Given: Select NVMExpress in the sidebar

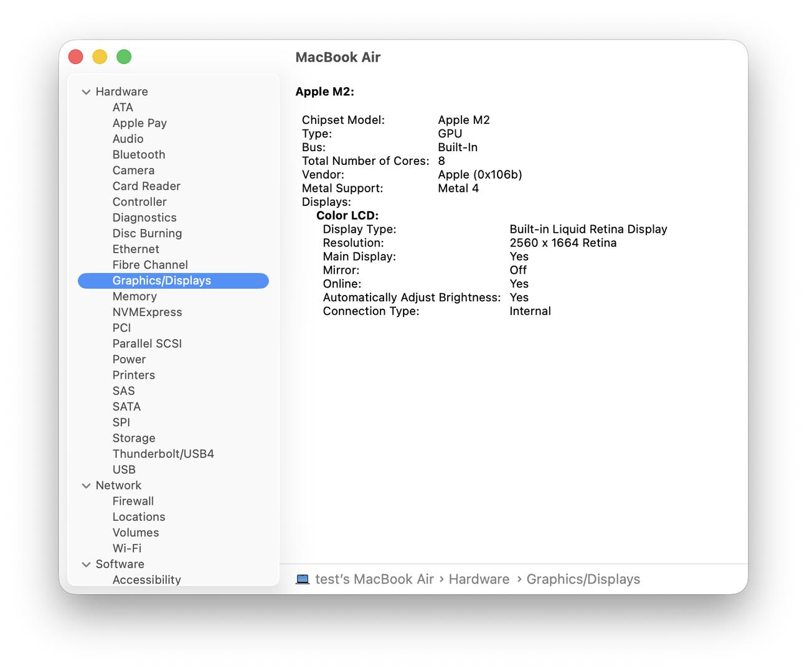Looking at the screenshot, I should click(x=147, y=312).
